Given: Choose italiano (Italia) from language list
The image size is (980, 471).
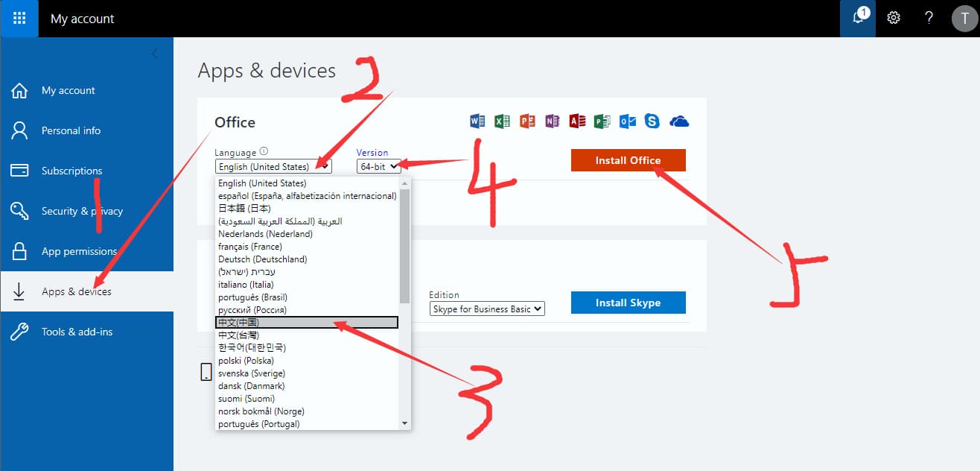Looking at the screenshot, I should [x=307, y=285].
